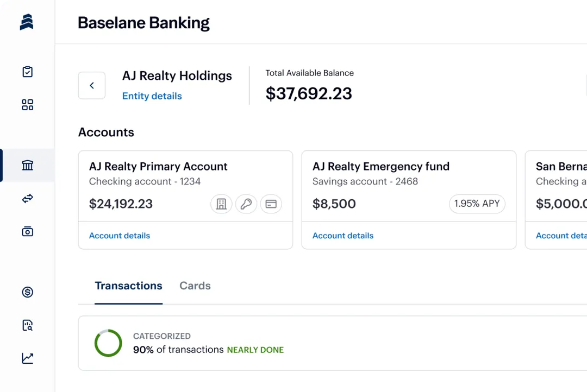Open the rent collection camera-like sidebar icon
The width and height of the screenshot is (587, 392).
pyautogui.click(x=28, y=232)
